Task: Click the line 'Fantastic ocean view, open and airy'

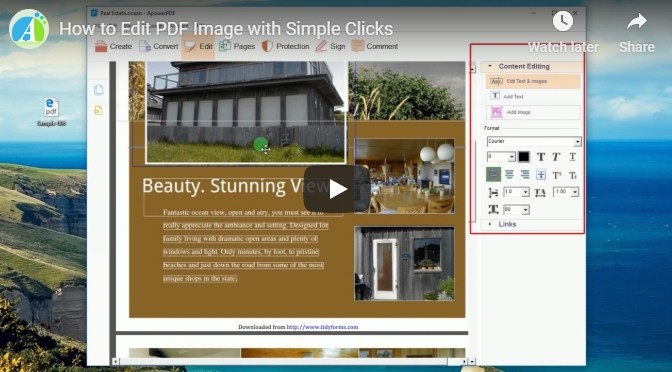Action: tap(244, 212)
